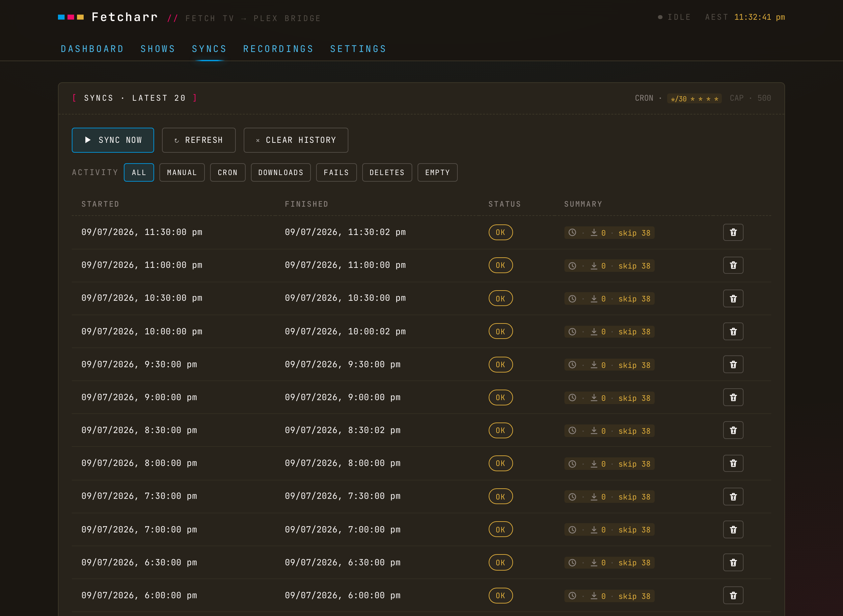Filter activity by Cron
Screen dimensions: 843x616
point(228,172)
